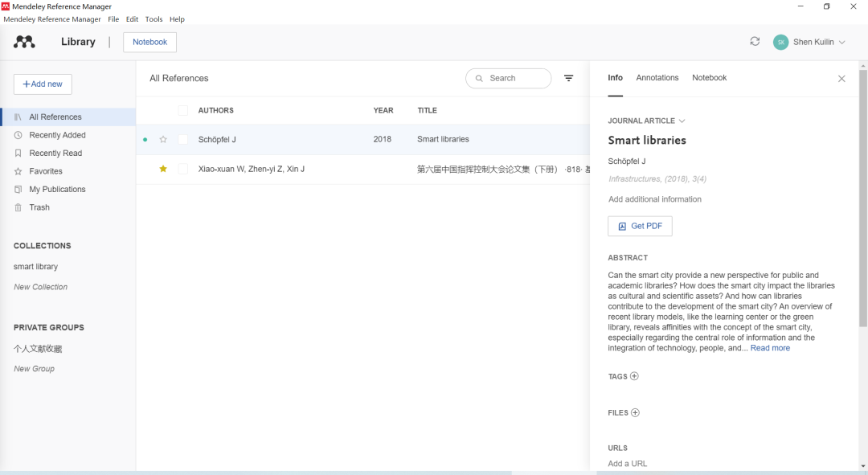
Task: Click the PDF icon on Get PDF
Action: 622,227
